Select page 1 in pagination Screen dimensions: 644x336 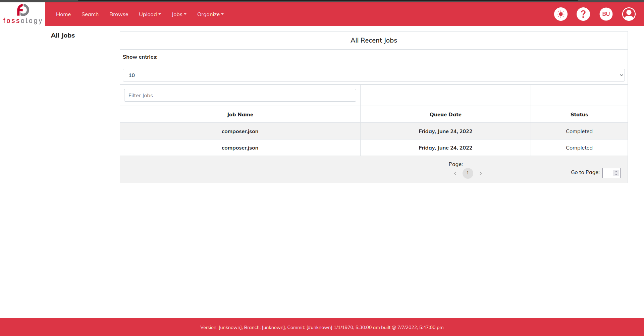468,173
